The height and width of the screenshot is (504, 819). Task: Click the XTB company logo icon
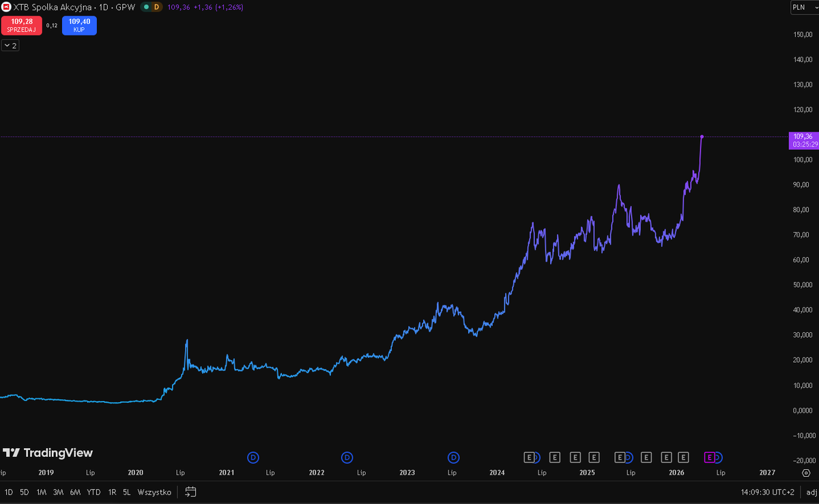[x=6, y=7]
